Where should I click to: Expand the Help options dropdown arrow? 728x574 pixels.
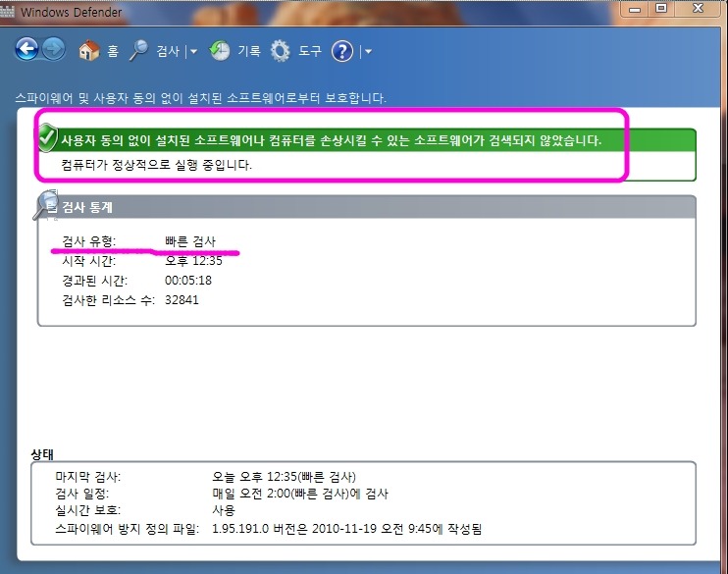pos(367,51)
